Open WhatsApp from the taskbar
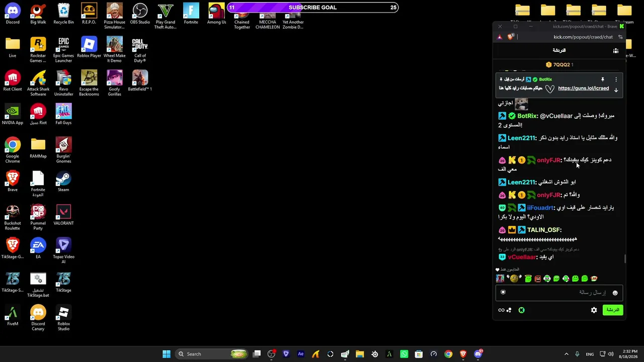 click(404, 354)
